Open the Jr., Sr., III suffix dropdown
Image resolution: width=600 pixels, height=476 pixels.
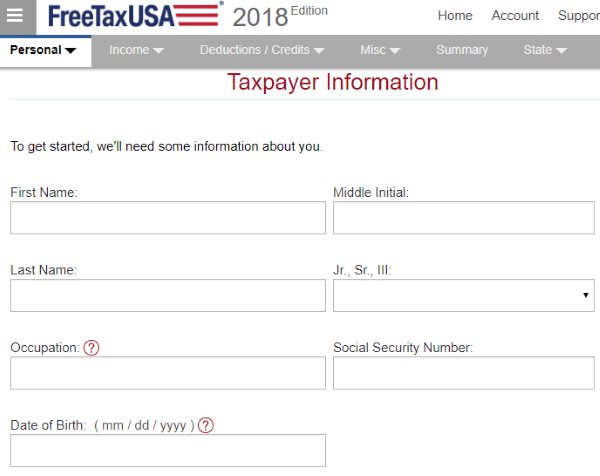tap(463, 296)
